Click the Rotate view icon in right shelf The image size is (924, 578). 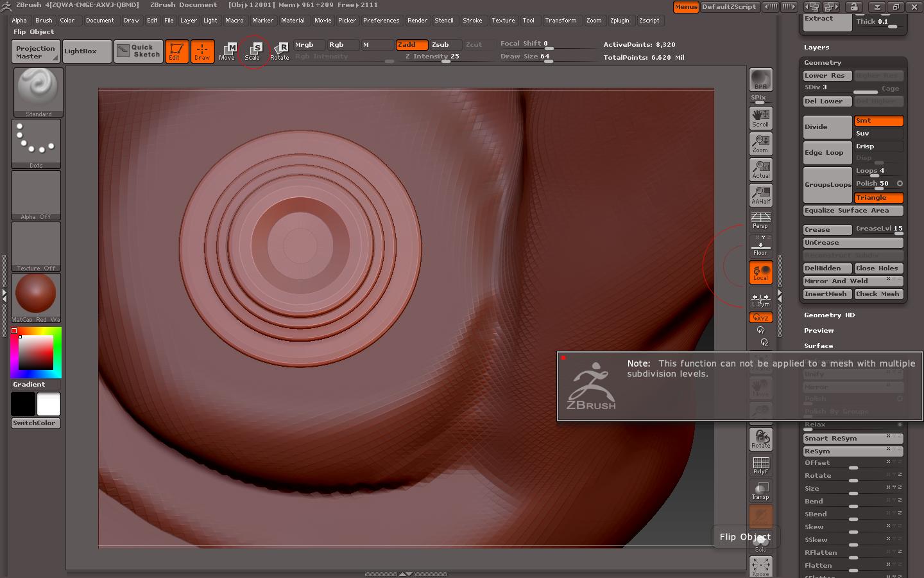[761, 439]
